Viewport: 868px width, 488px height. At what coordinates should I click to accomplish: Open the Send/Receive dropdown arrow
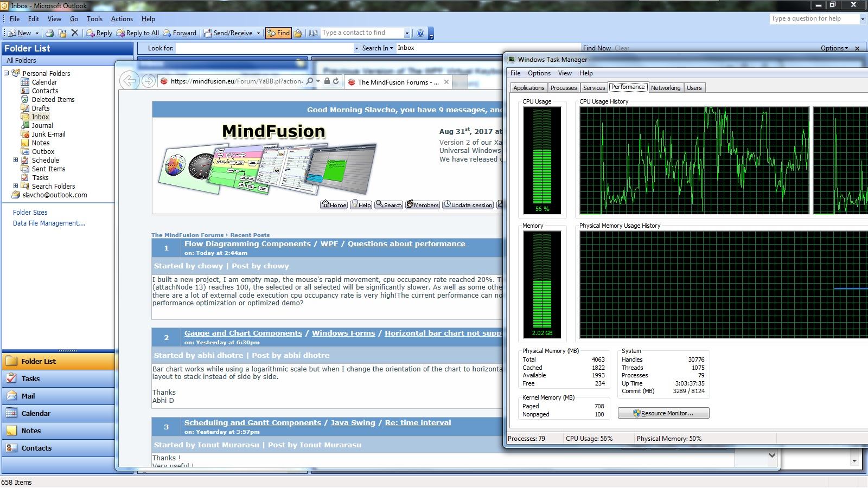(x=258, y=33)
